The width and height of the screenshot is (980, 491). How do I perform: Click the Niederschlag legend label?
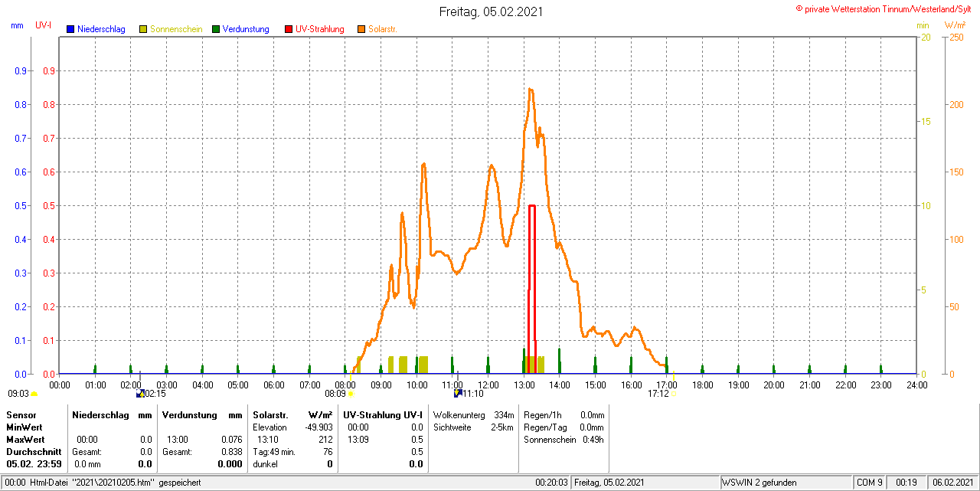tap(102, 29)
